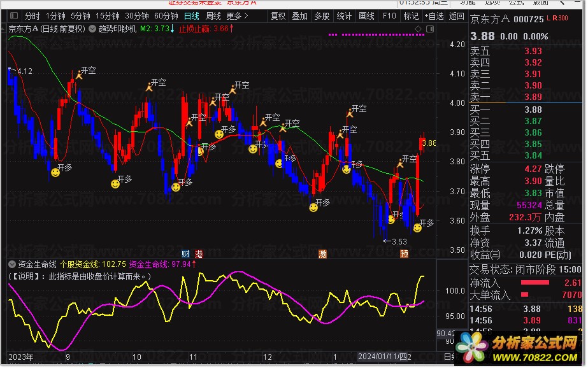This screenshot has height=368, width=588.
Task: Click the 京东方A (日线.前复权) chart title
Action: tap(47, 29)
